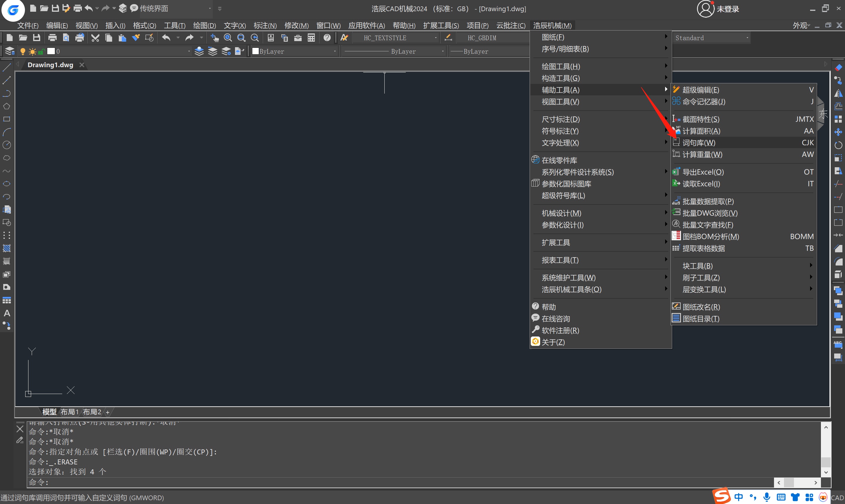Click the Cut scissors icon
845x504 pixels.
coord(95,38)
